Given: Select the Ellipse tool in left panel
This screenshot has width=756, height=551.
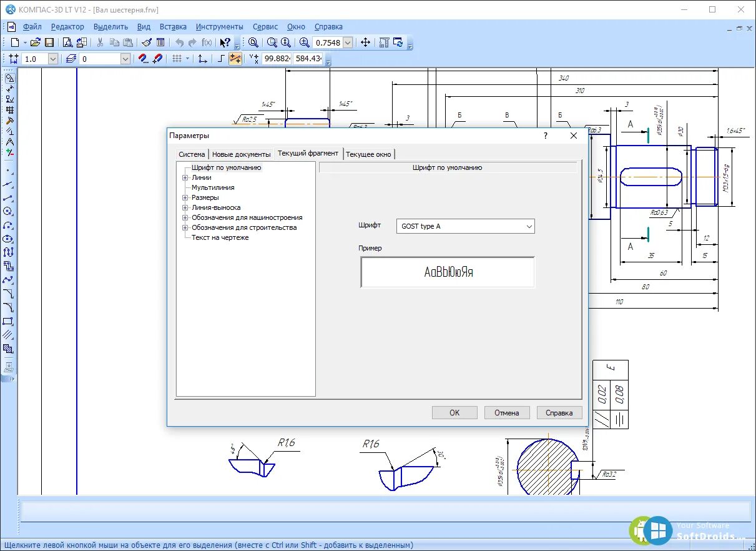Looking at the screenshot, I should (x=9, y=239).
